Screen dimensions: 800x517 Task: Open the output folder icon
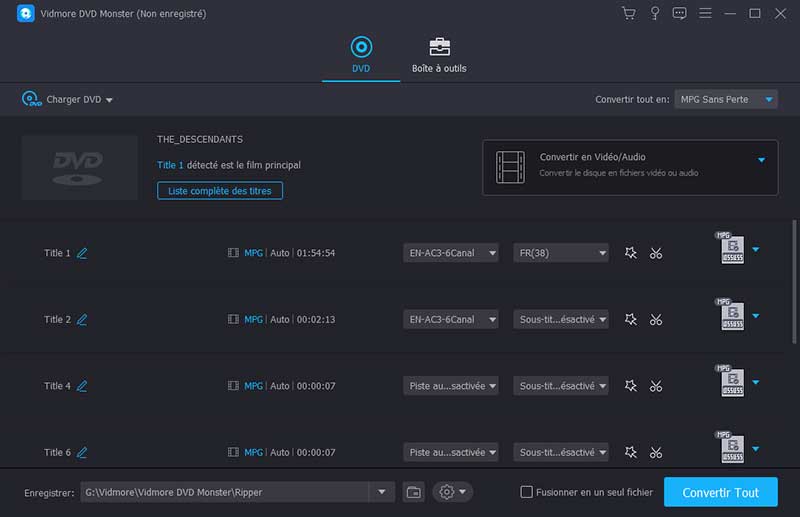[x=414, y=492]
